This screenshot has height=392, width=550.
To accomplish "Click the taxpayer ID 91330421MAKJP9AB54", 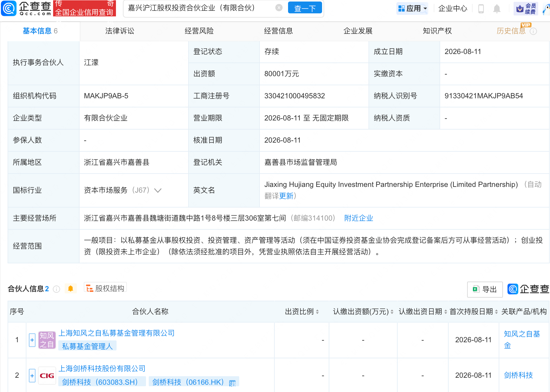I will point(484,96).
